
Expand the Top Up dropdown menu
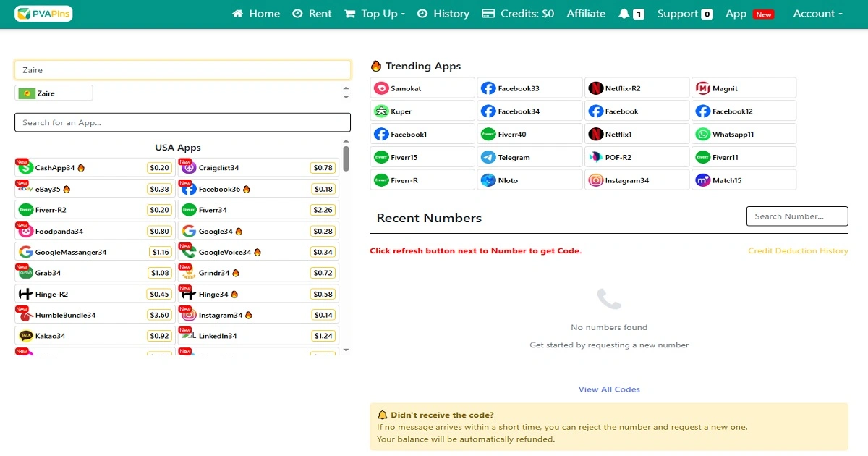click(375, 14)
